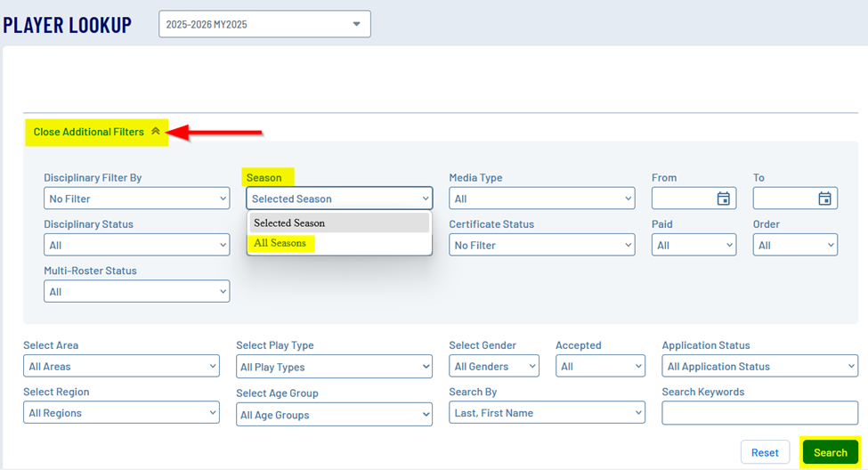The image size is (868, 470).
Task: Click the Reset button
Action: pyautogui.click(x=765, y=452)
